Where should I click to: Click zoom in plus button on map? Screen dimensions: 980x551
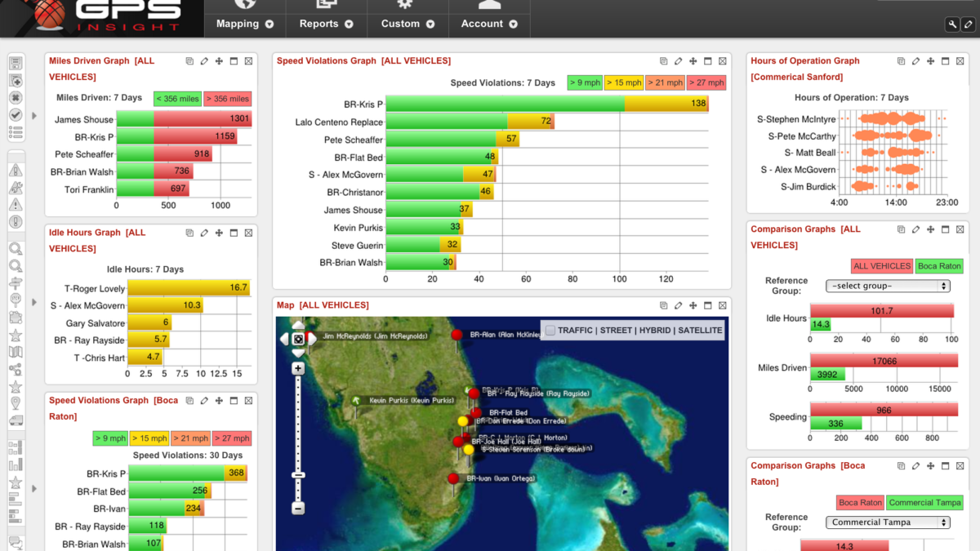coord(298,369)
